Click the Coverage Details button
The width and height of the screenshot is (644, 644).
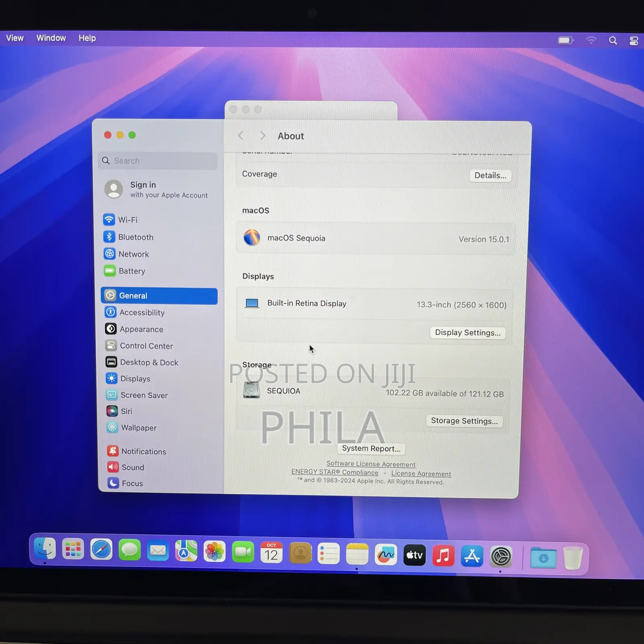coord(490,175)
